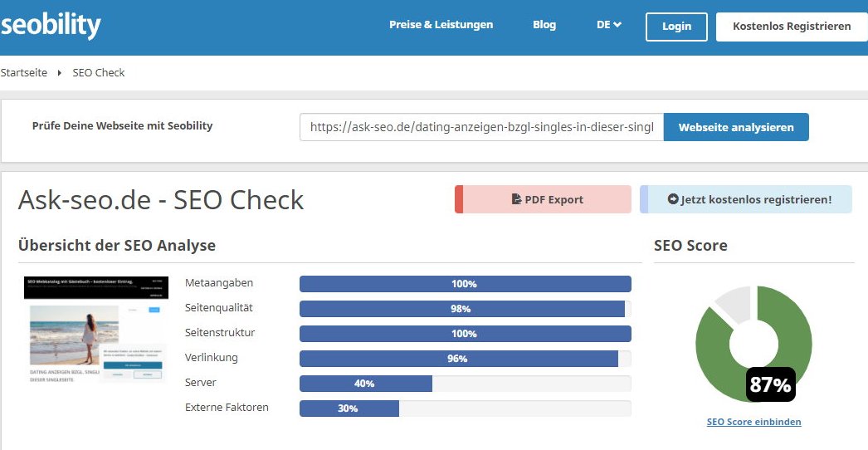Click the Ask-seo.de - SEO Check heading

pyautogui.click(x=161, y=200)
